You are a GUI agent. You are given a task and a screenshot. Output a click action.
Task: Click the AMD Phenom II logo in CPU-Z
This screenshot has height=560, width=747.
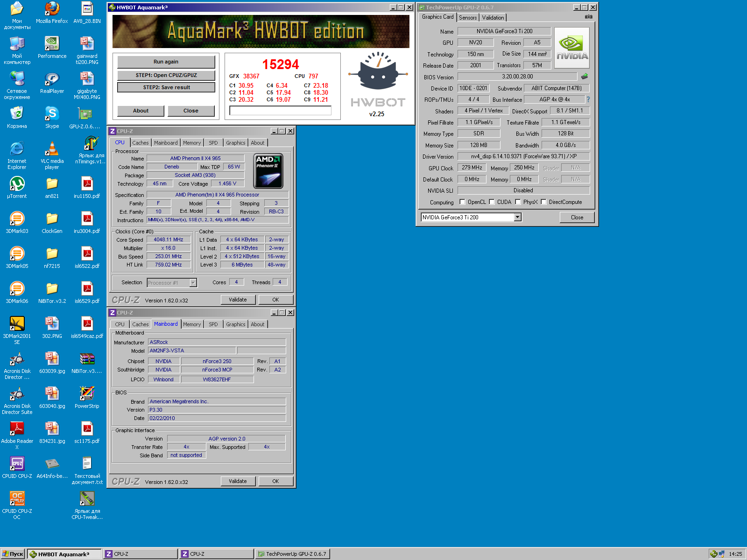[268, 171]
